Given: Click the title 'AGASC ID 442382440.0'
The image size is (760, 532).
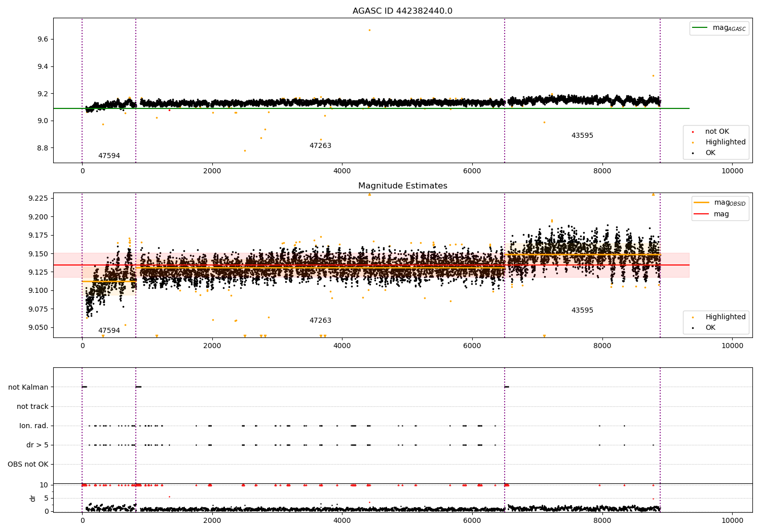Looking at the screenshot, I should point(402,11).
